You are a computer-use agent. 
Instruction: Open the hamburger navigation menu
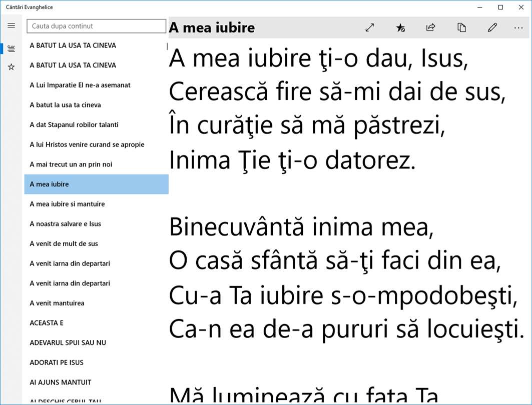point(11,26)
